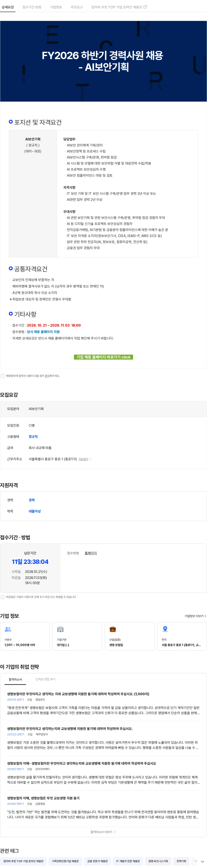Image resolution: width=207 pixels, height=868 pixels.
Task: Click the 대기업 (-) company type value
Action: click(x=63, y=645)
